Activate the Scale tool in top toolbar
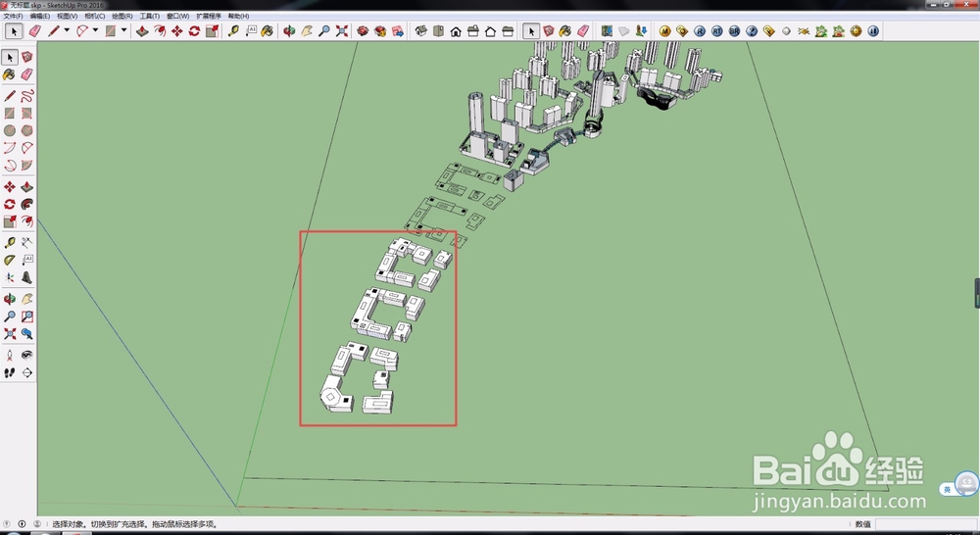The width and height of the screenshot is (980, 535). point(212,30)
